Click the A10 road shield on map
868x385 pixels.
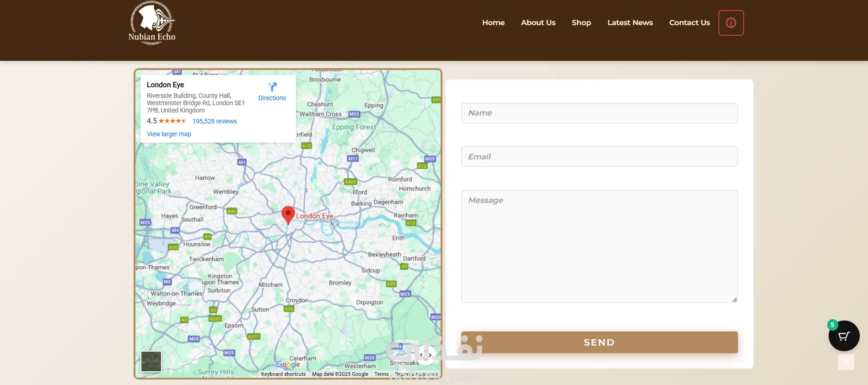tap(306, 146)
